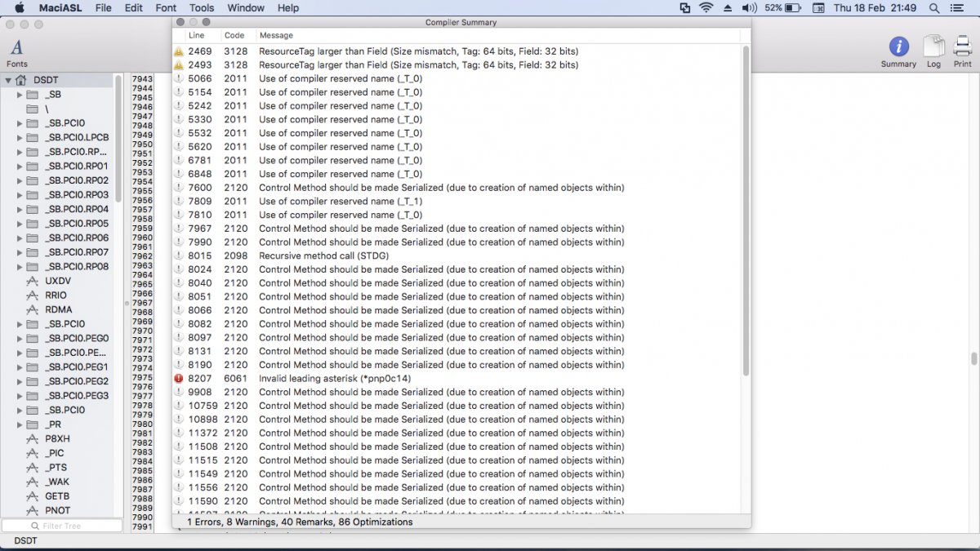Click warning icon for line 2493
Screen dimensions: 980x551
click(179, 65)
